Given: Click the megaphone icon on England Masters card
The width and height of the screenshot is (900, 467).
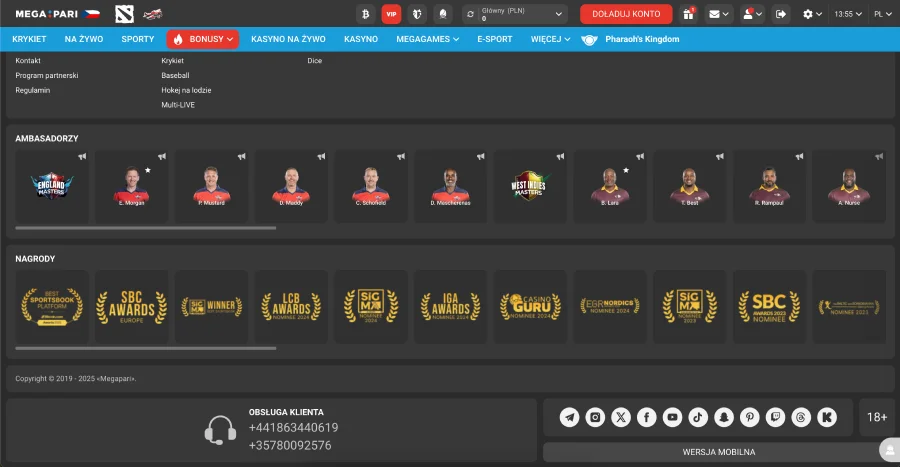Looking at the screenshot, I should [82, 156].
